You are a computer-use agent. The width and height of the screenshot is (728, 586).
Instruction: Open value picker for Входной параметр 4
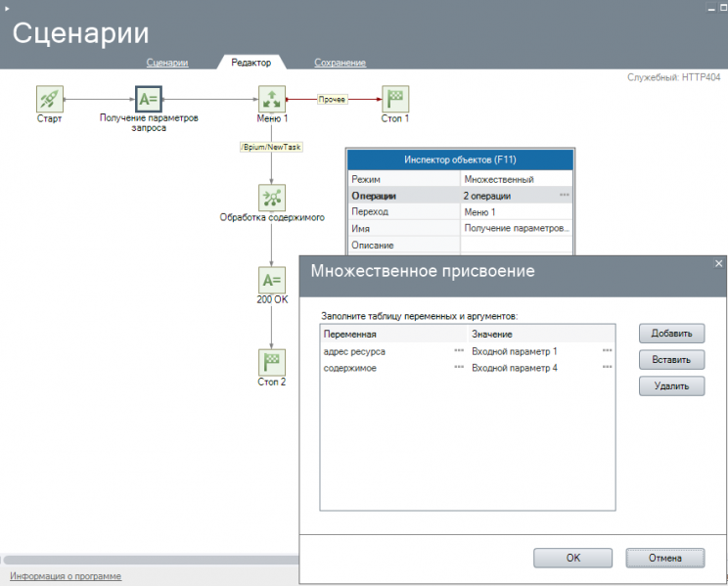tap(607, 367)
